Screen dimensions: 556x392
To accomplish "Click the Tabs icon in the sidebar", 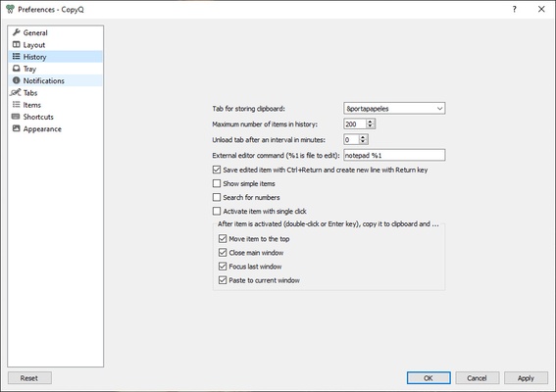I will [x=16, y=92].
